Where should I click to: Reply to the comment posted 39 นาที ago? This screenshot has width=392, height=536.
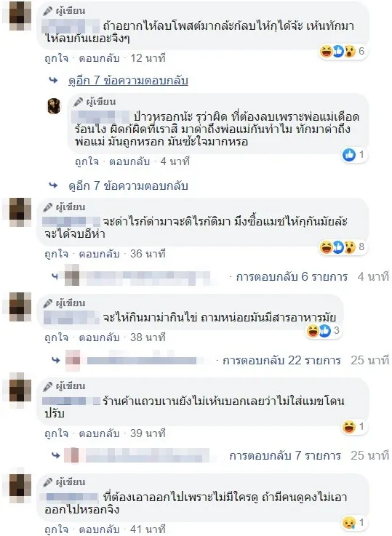pyautogui.click(x=99, y=433)
